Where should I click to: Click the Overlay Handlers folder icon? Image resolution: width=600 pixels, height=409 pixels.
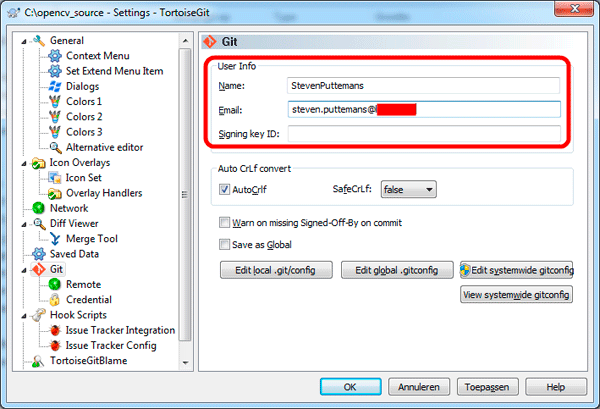coord(55,193)
